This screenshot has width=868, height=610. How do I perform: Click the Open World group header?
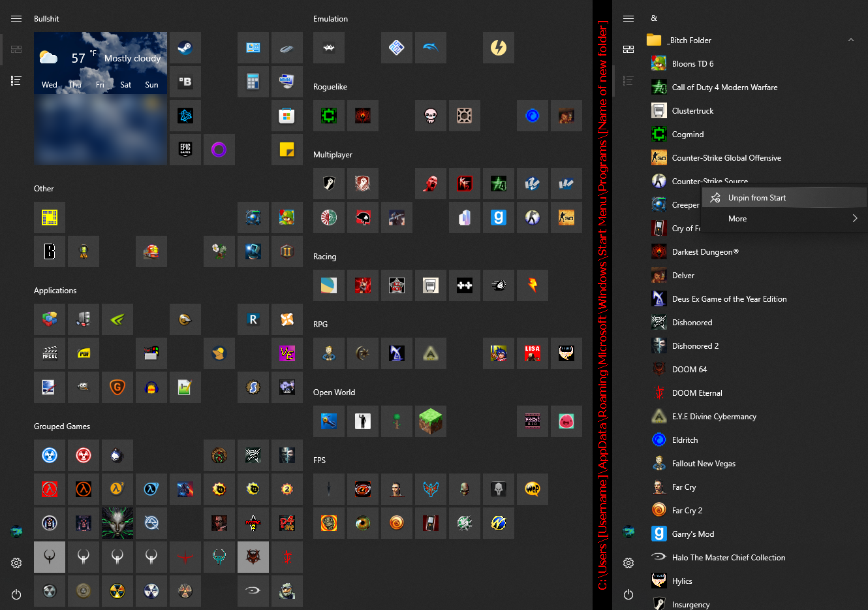(x=334, y=393)
